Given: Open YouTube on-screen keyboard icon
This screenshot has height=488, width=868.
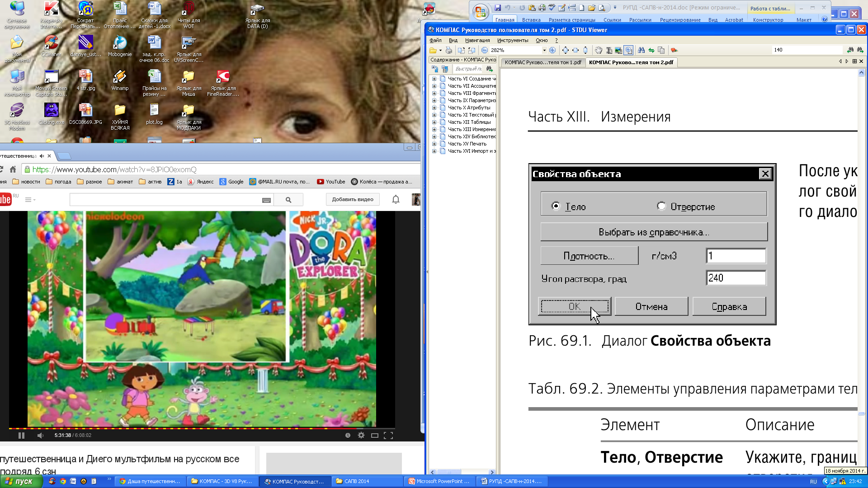Looking at the screenshot, I should [267, 200].
